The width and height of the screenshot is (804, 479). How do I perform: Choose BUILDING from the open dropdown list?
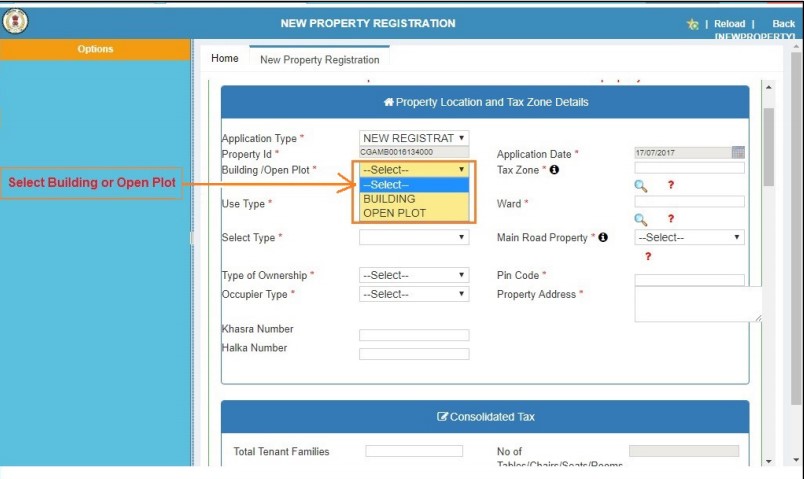(389, 199)
